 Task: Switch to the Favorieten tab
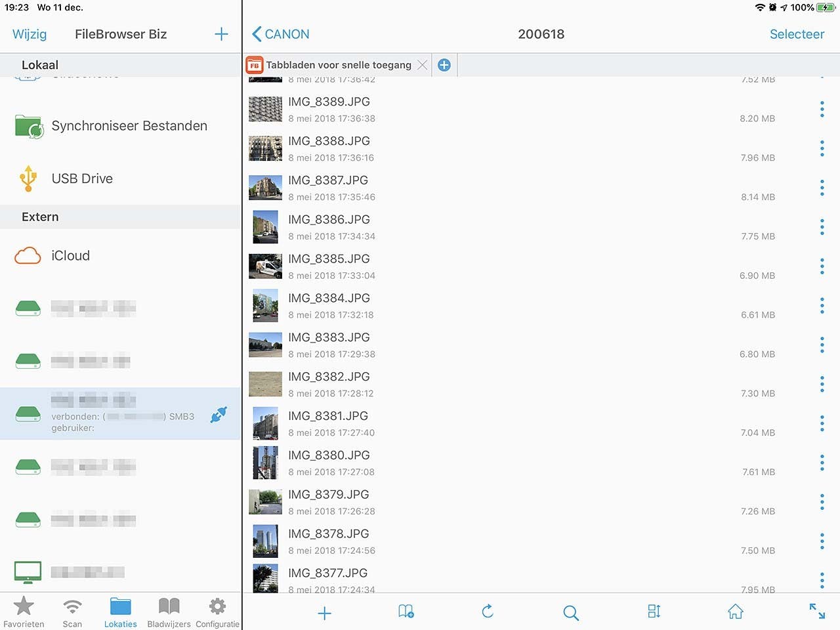(x=24, y=612)
